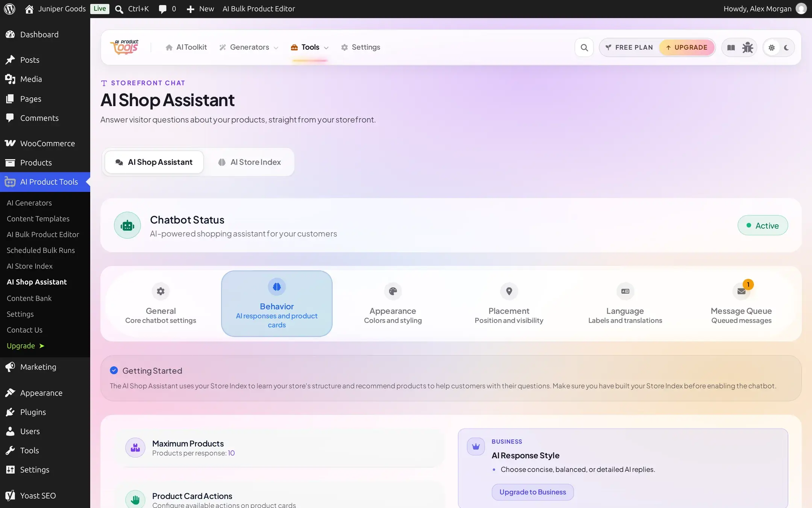Switch to the AI Shop Assistant tab
The height and width of the screenshot is (508, 812).
pos(154,162)
